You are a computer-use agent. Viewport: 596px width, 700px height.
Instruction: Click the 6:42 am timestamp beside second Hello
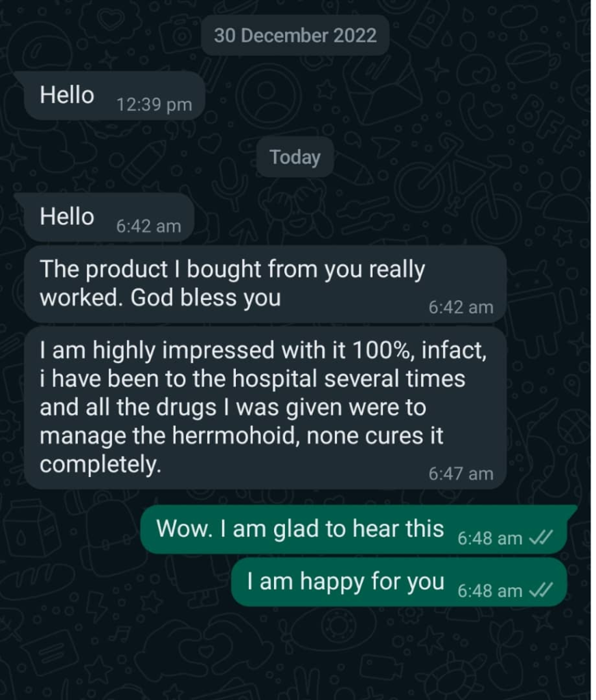pos(149,226)
